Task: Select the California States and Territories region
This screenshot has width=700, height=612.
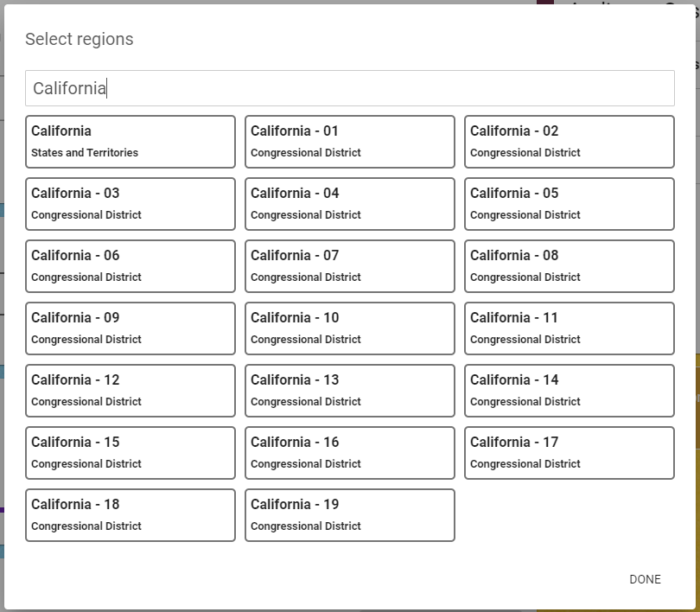Action: (x=130, y=142)
